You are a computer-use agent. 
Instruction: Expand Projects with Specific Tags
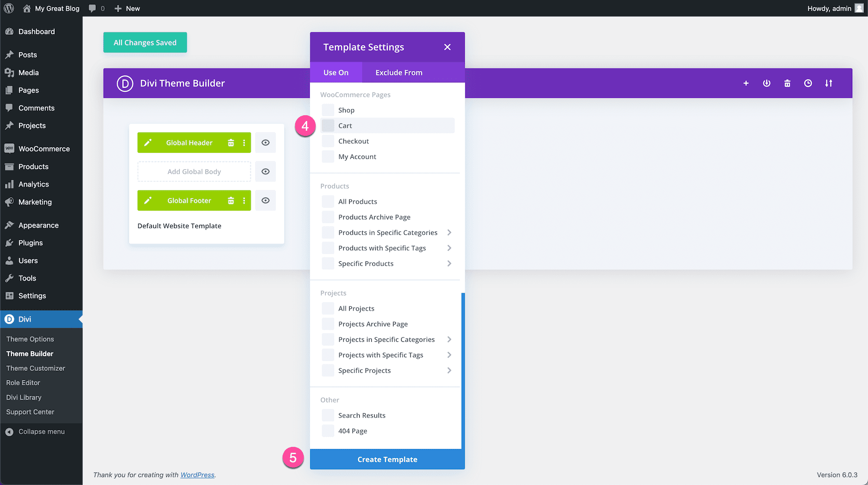[x=449, y=354]
